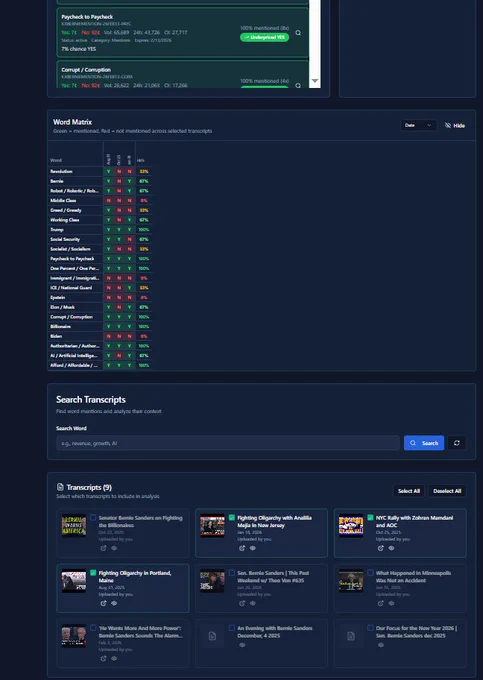Click the ICE / National Guard row label

point(71,288)
